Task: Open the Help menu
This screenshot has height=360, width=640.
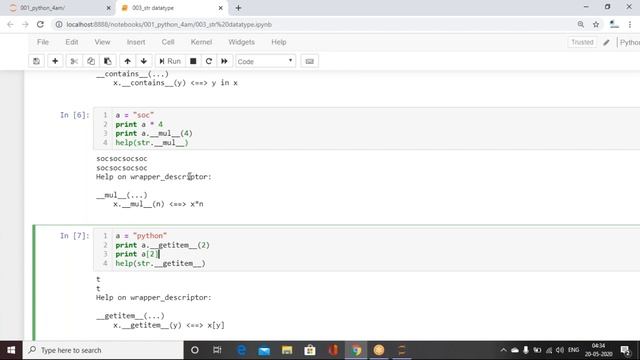Action: coord(279,42)
